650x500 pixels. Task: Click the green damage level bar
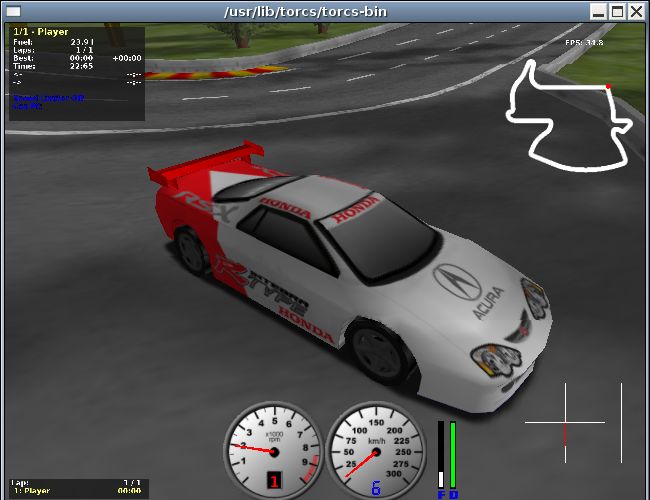tap(453, 455)
